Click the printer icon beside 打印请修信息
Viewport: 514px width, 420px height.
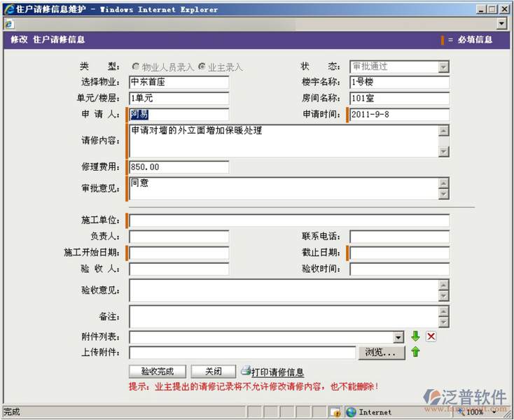[246, 372]
